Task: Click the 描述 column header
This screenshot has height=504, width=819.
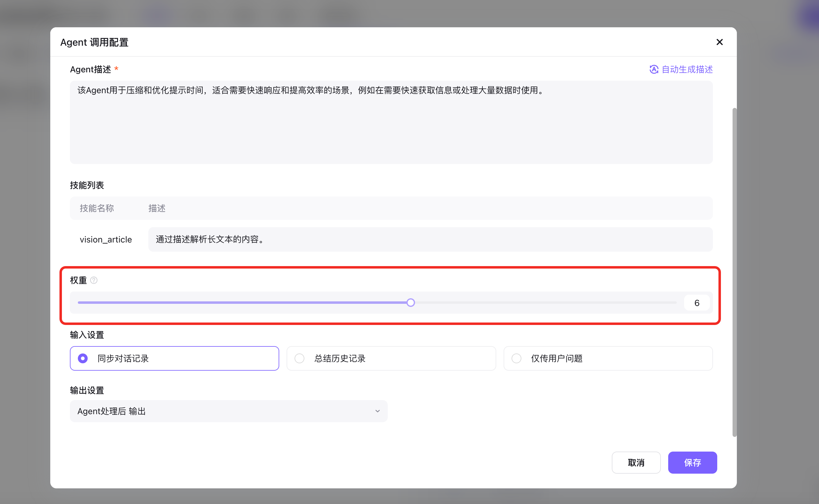Action: [x=157, y=208]
